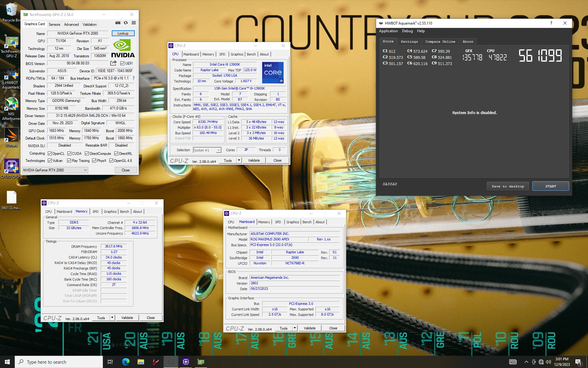Image resolution: width=588 pixels, height=368 pixels.
Task: Launch Microsoft Edge from taskbar
Action: pos(126,362)
